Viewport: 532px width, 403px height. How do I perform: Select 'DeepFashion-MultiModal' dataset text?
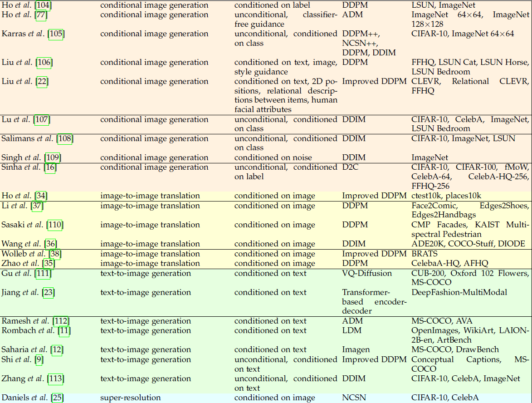tap(459, 292)
